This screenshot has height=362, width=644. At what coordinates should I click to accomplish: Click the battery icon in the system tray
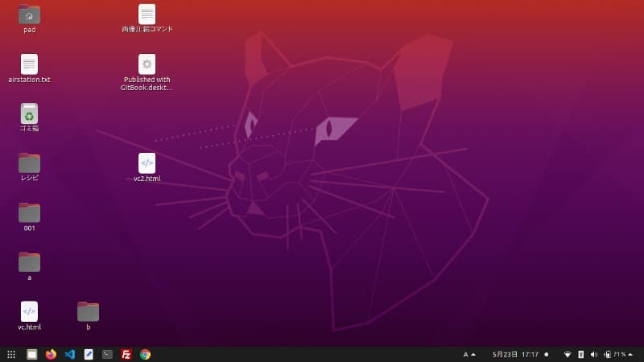coord(608,354)
